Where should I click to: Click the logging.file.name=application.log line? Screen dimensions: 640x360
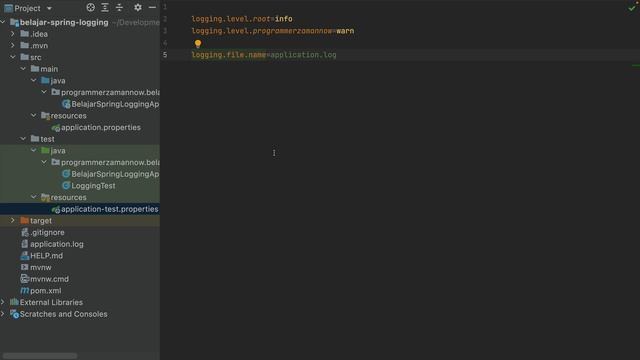coord(264,55)
